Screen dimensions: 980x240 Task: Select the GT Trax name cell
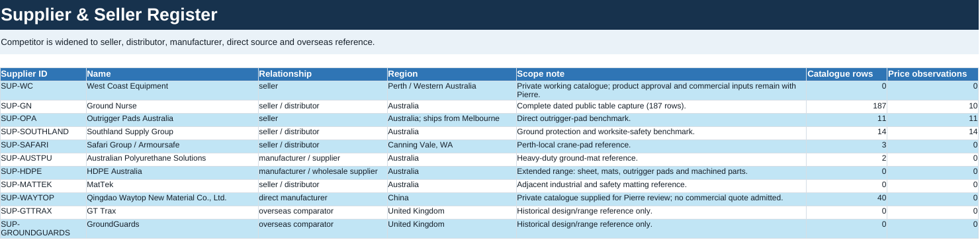coord(172,212)
